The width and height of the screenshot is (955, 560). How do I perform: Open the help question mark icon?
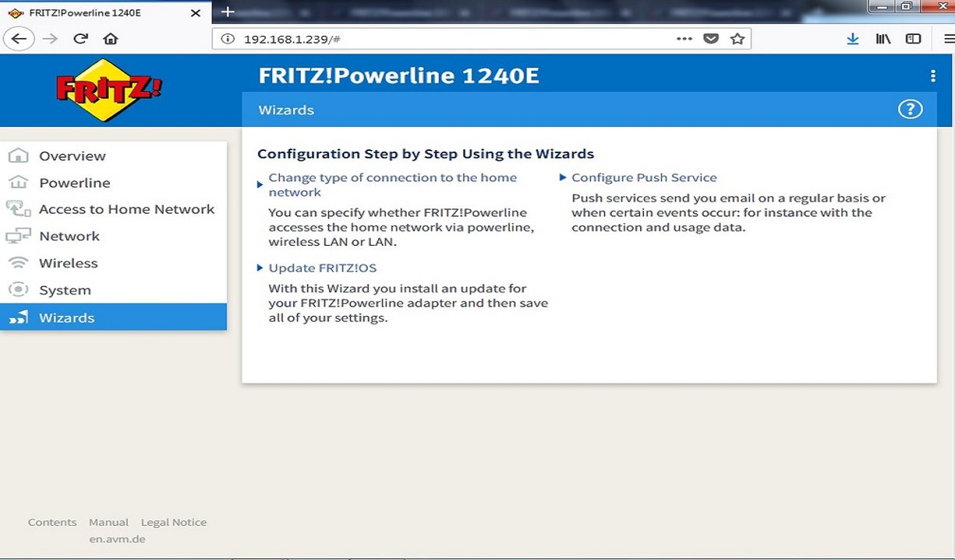[910, 110]
